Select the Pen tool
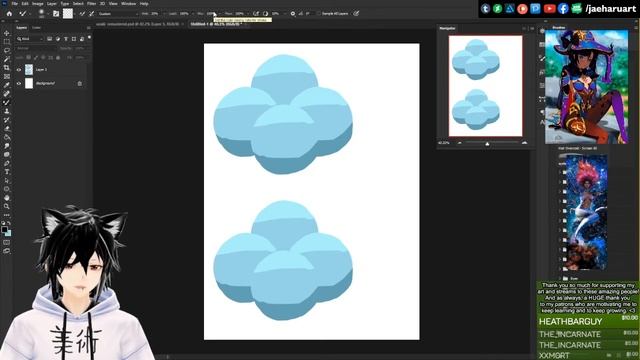The width and height of the screenshot is (640, 360). (x=7, y=163)
